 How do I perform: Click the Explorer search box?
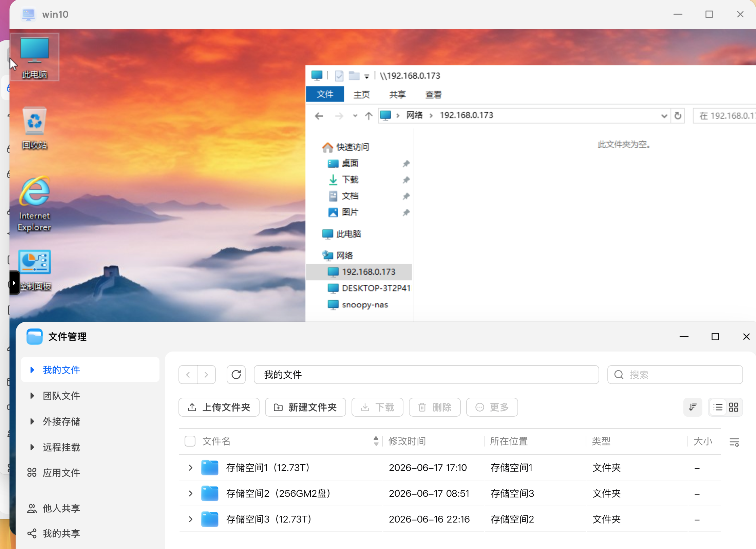[724, 116]
